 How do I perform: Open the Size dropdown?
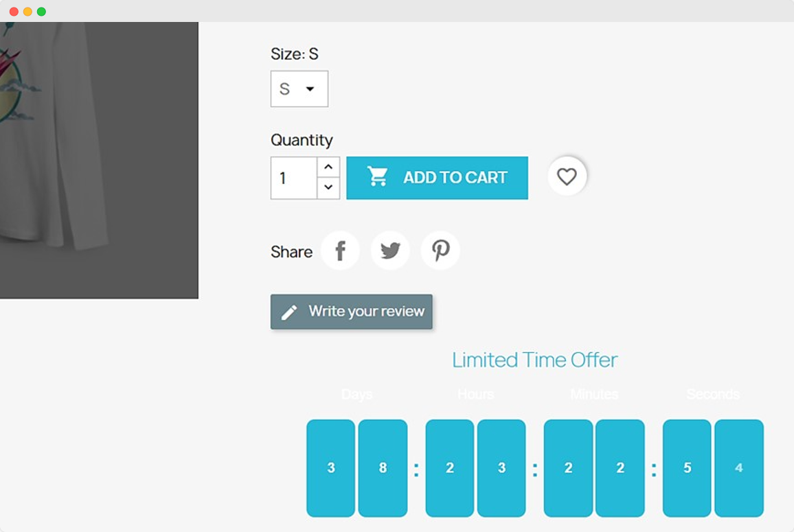pos(299,89)
